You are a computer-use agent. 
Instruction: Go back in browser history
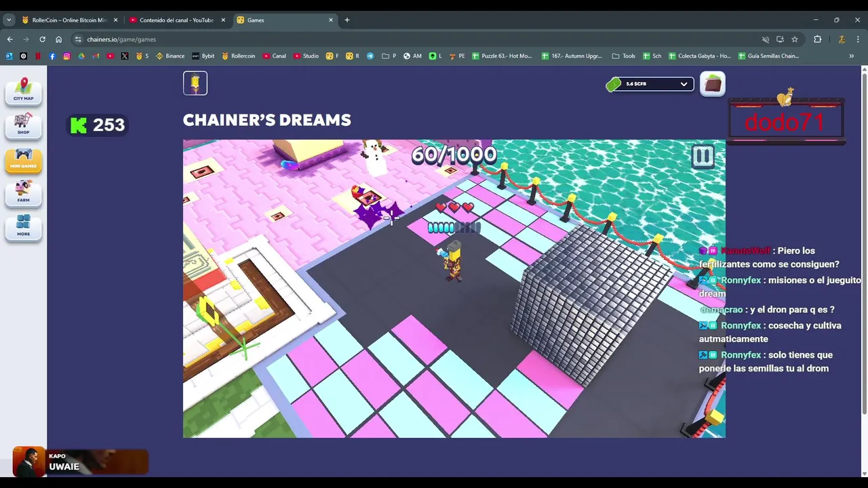point(10,39)
